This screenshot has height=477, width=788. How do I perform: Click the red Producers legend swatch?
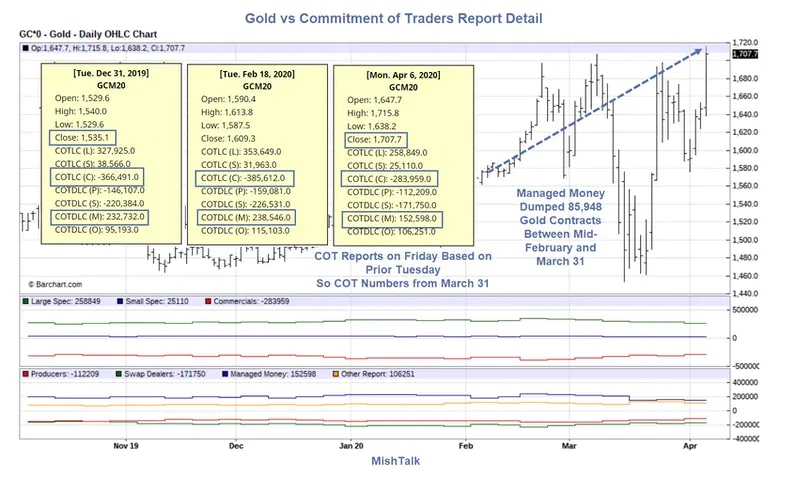[25, 374]
